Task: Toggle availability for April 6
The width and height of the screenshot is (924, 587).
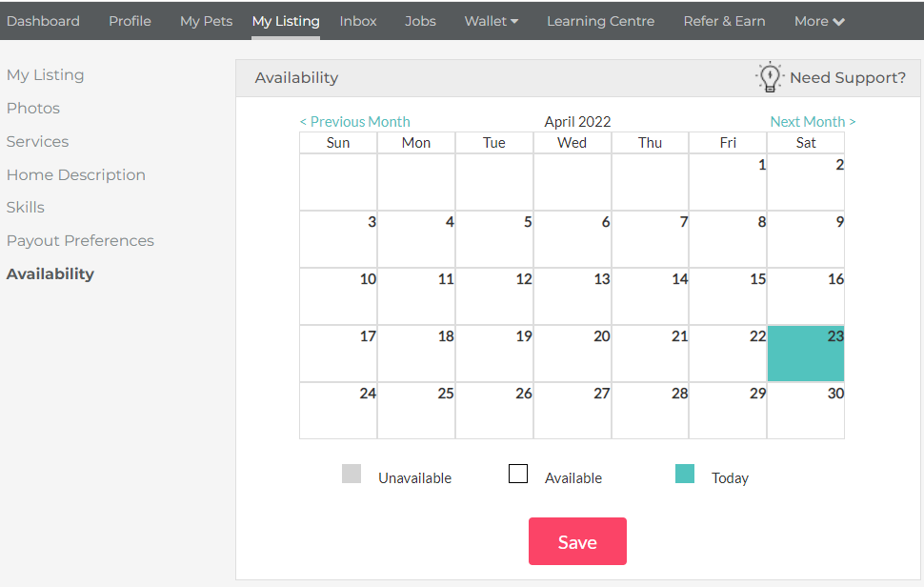Action: (x=572, y=239)
